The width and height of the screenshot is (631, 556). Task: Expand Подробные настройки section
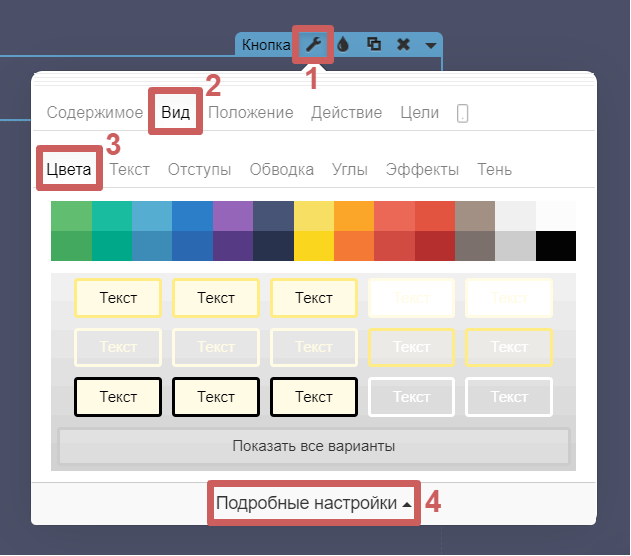point(313,504)
